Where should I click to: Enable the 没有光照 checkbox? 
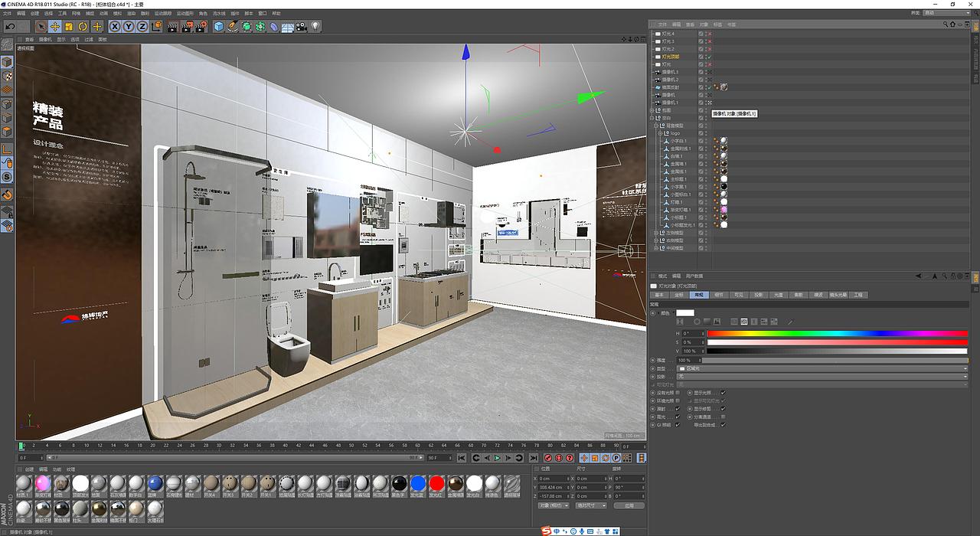pyautogui.click(x=678, y=393)
